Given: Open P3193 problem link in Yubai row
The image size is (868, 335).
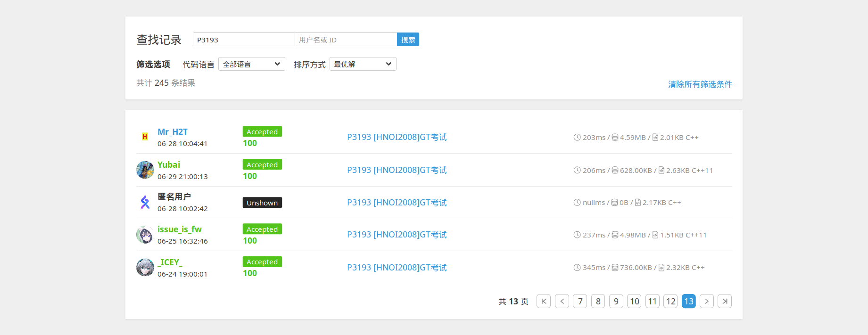Looking at the screenshot, I should pos(397,170).
